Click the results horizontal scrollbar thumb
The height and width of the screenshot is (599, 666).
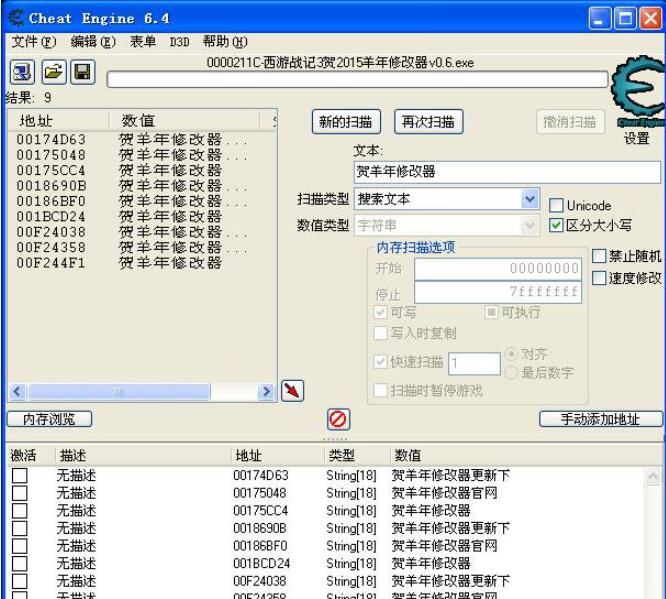tap(119, 391)
